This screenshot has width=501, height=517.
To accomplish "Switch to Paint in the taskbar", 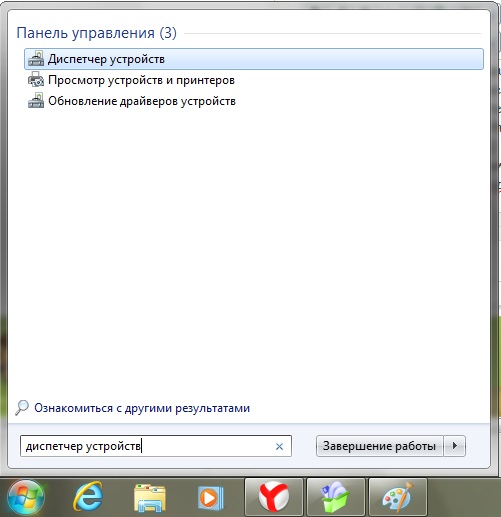I will tap(398, 497).
